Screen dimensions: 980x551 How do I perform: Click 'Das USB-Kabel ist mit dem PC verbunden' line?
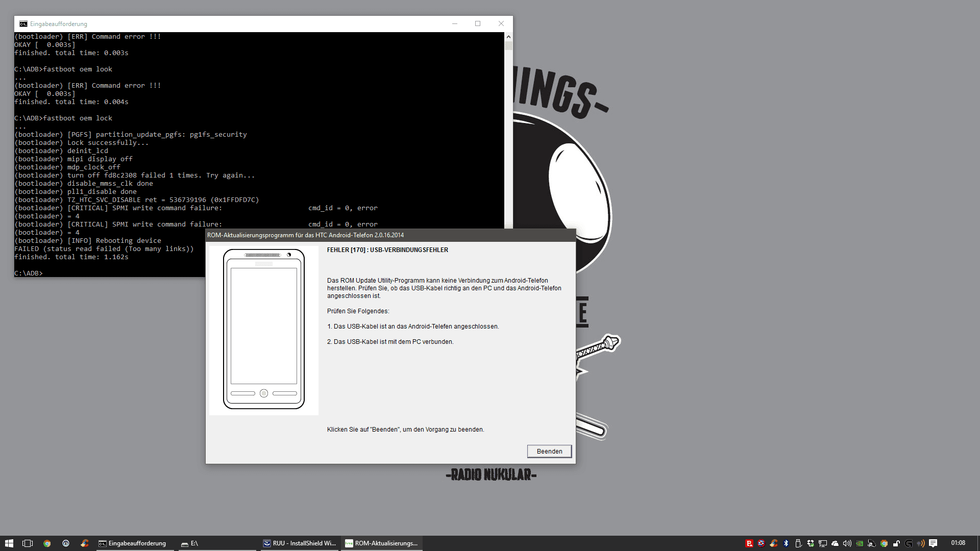390,342
